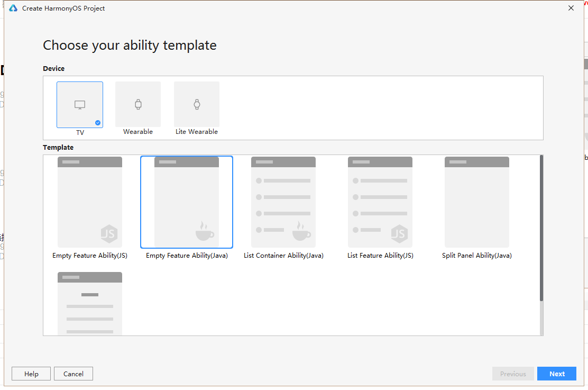Click the Empty Feature Ability(JS) label
588x390 pixels.
(89, 256)
